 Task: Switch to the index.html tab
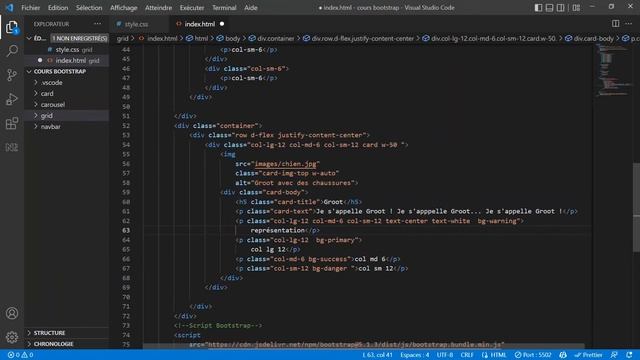coord(200,24)
